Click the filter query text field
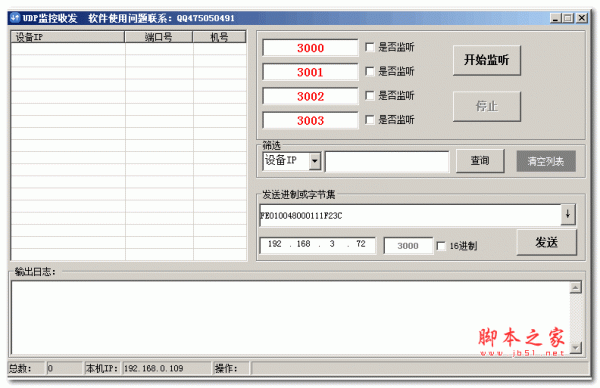 click(x=387, y=161)
